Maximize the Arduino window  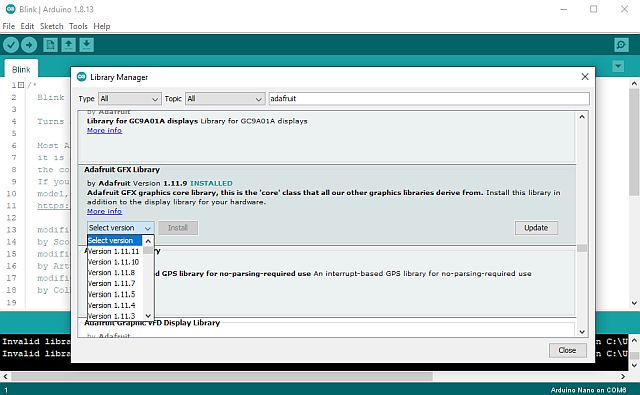pyautogui.click(x=593, y=9)
